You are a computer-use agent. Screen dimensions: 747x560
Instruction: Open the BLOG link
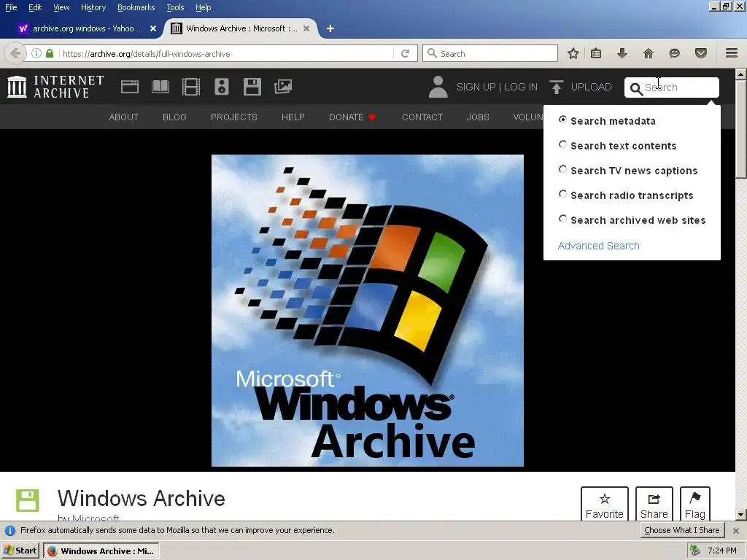[x=174, y=117]
